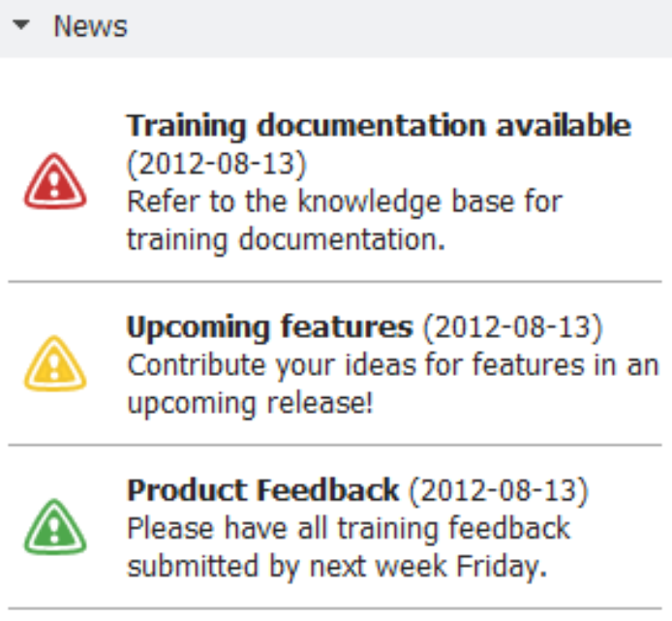The width and height of the screenshot is (672, 621).
Task: Click the date under Training documentation headline
Action: pos(216,165)
